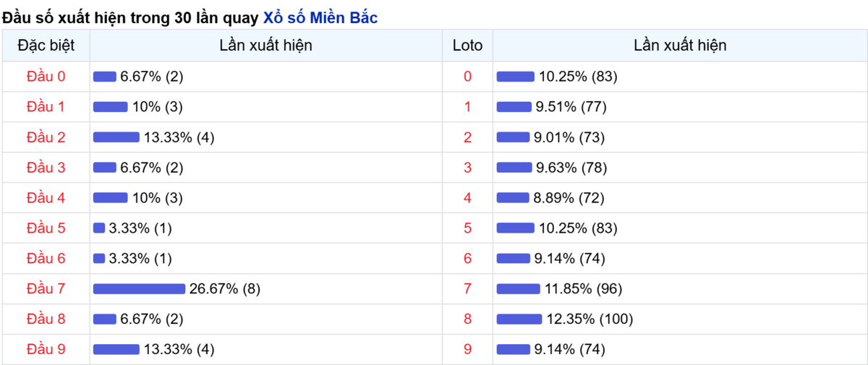Click the Loto 8 percentage bar
Screen dimensions: 868x365
coord(519,319)
